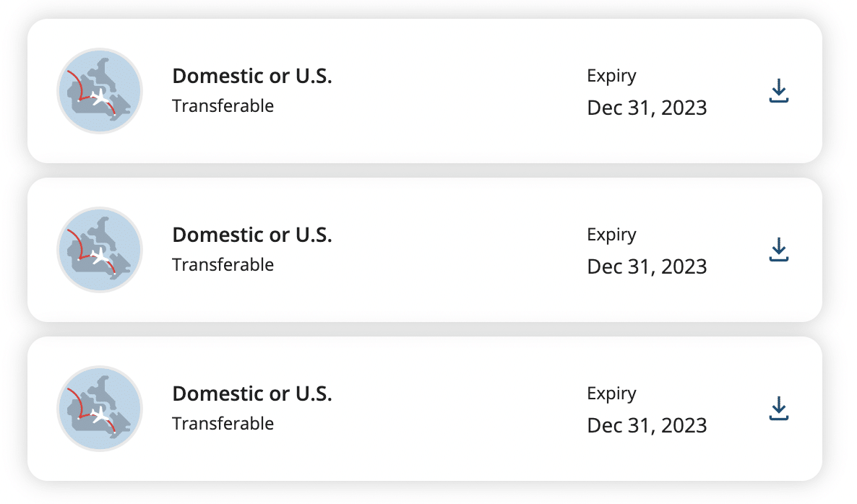Click Transferable label on the third card
Image resolution: width=857 pixels, height=504 pixels.
tap(223, 424)
